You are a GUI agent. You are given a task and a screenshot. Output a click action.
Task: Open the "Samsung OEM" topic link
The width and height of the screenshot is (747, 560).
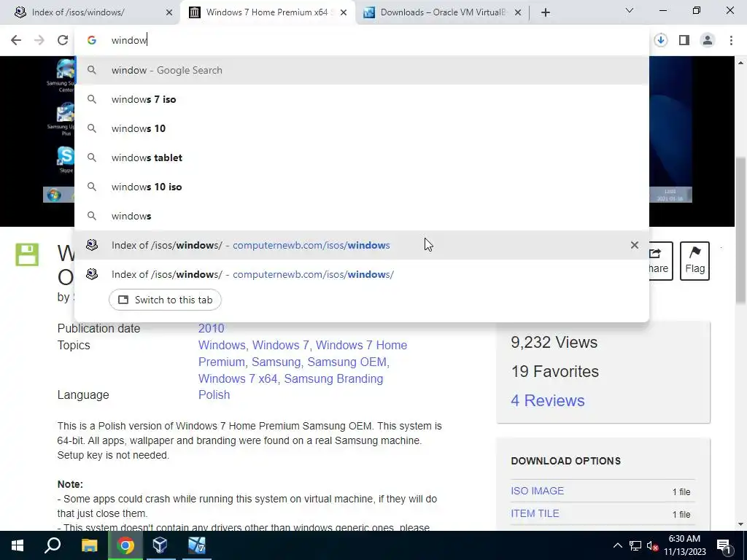[x=347, y=362]
